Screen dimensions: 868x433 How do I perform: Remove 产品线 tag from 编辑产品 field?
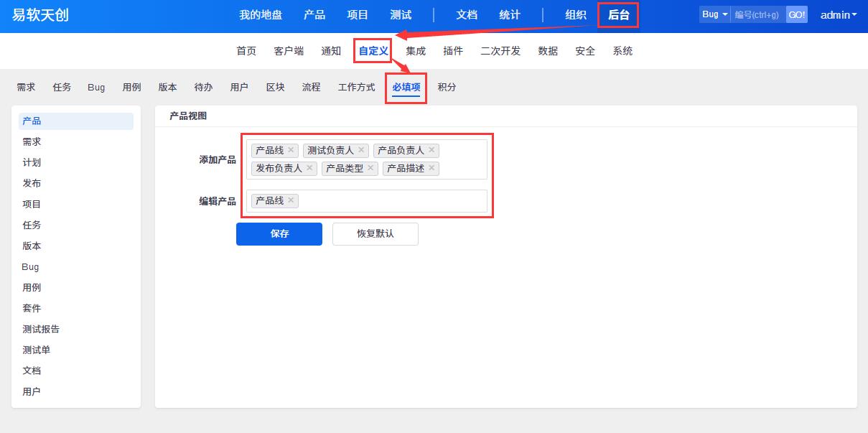coord(291,200)
